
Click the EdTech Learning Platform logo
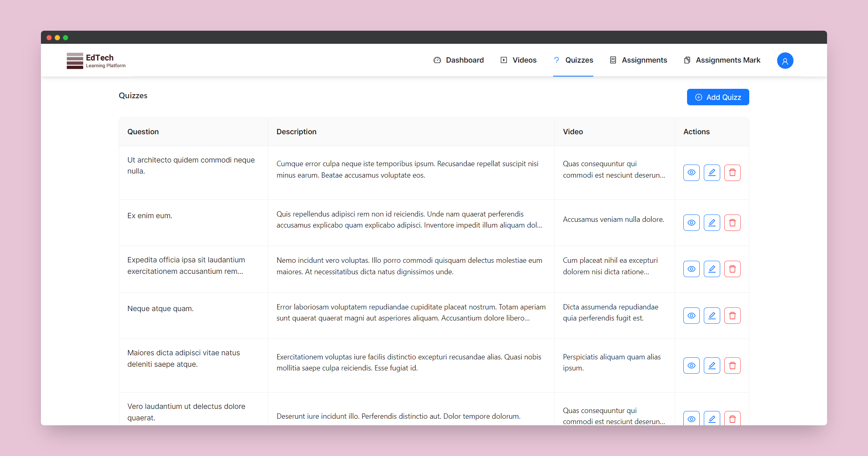[x=96, y=61]
